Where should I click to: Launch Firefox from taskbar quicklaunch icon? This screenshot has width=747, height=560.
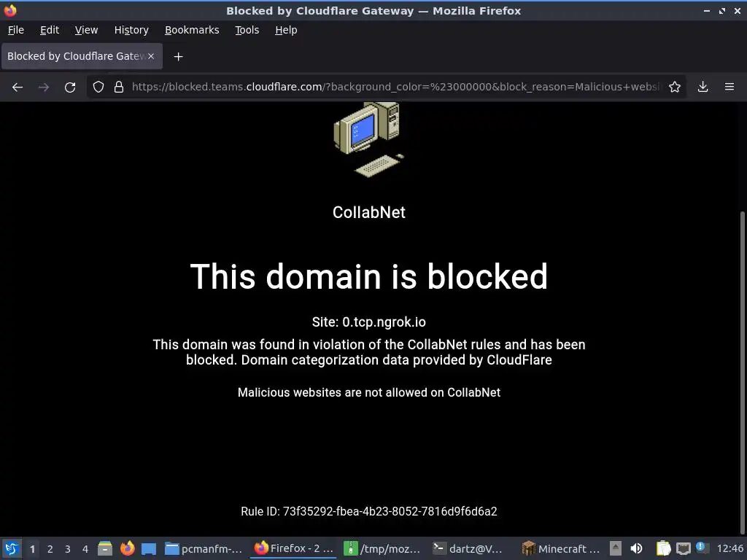(x=127, y=548)
